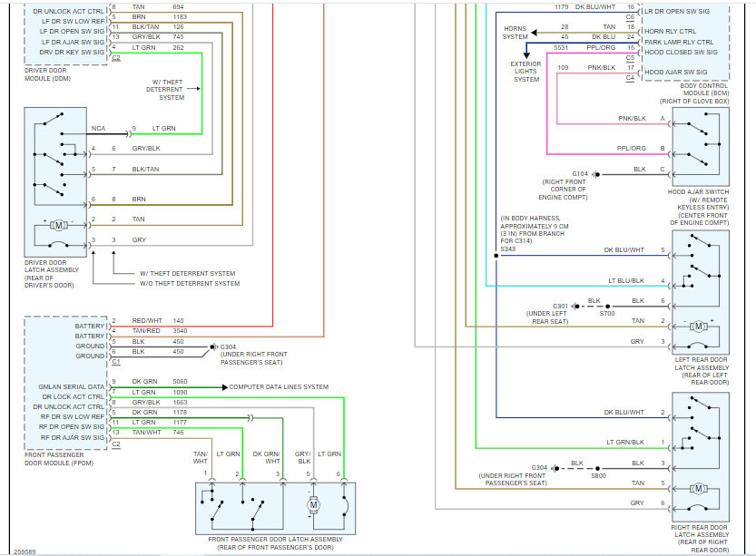Click the G301 ground label
Image resolution: width=756 pixels, height=556 pixels.
(x=560, y=306)
